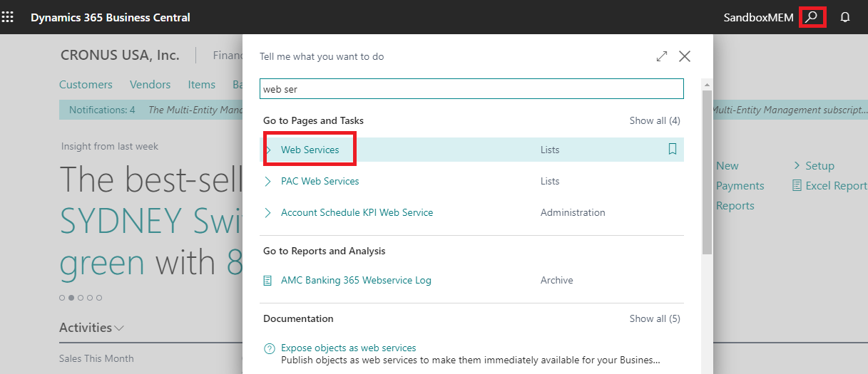Open Account Schedule KPI Web Service
This screenshot has width=868, height=374.
(x=357, y=212)
